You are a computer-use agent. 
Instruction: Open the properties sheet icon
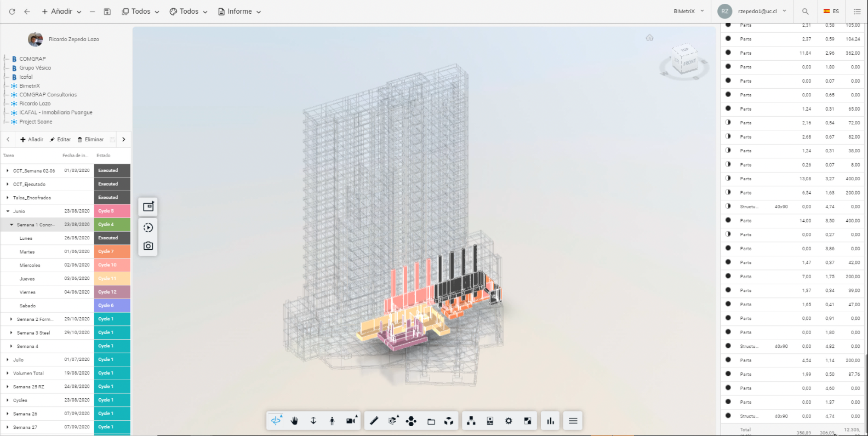tap(490, 421)
